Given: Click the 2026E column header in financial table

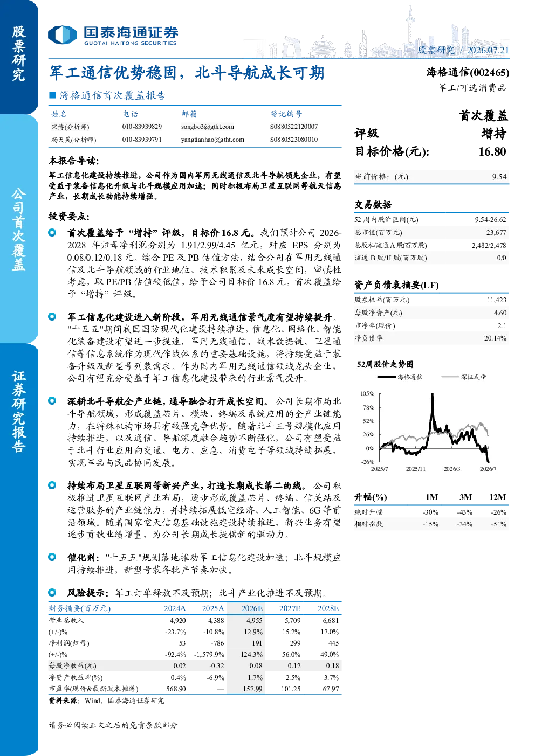Looking at the screenshot, I should [252, 608].
